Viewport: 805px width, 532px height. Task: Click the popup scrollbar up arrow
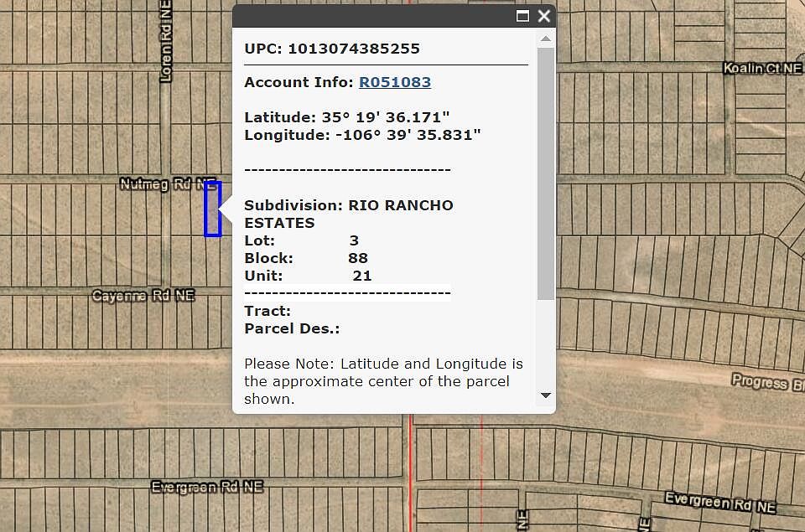(546, 39)
